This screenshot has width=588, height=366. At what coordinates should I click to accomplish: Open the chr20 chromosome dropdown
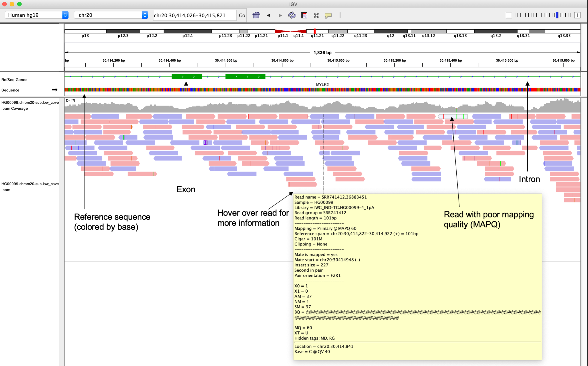(111, 15)
